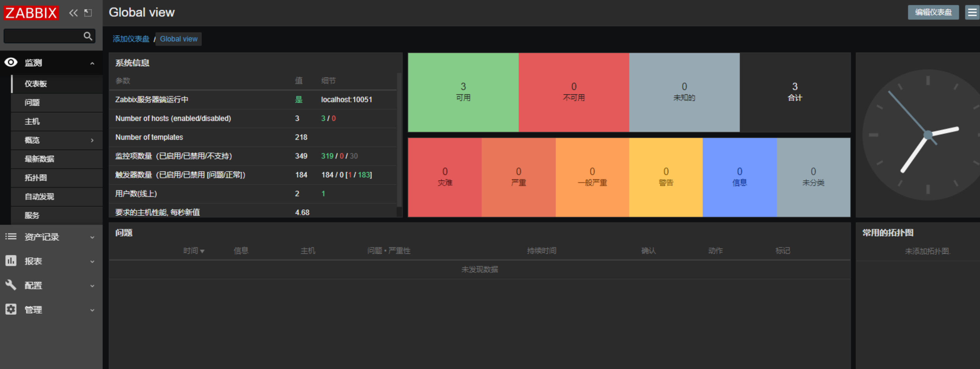The image size is (980, 369).
Task: Click the eye icon for 监测
Action: coord(11,62)
